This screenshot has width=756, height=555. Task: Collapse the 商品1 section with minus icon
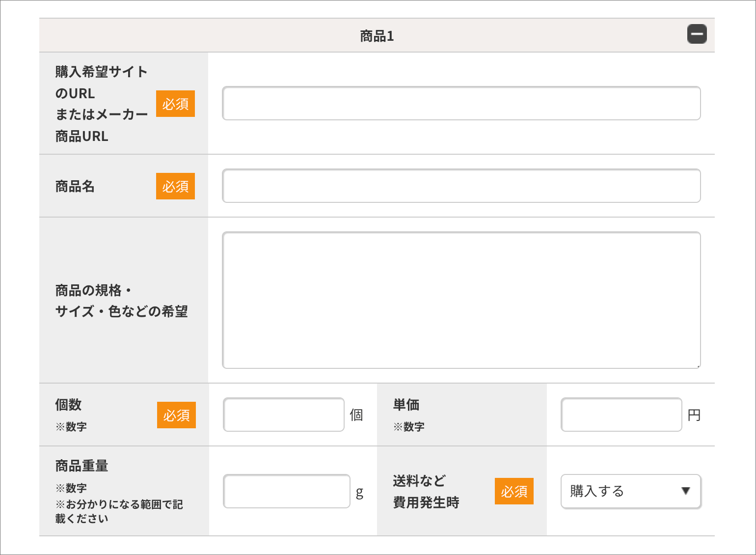(x=697, y=34)
